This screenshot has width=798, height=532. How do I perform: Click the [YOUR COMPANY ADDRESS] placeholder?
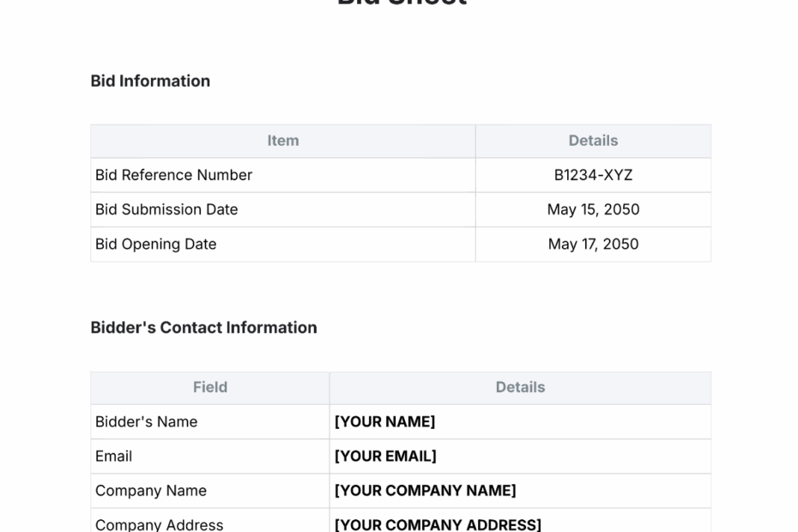(438, 523)
